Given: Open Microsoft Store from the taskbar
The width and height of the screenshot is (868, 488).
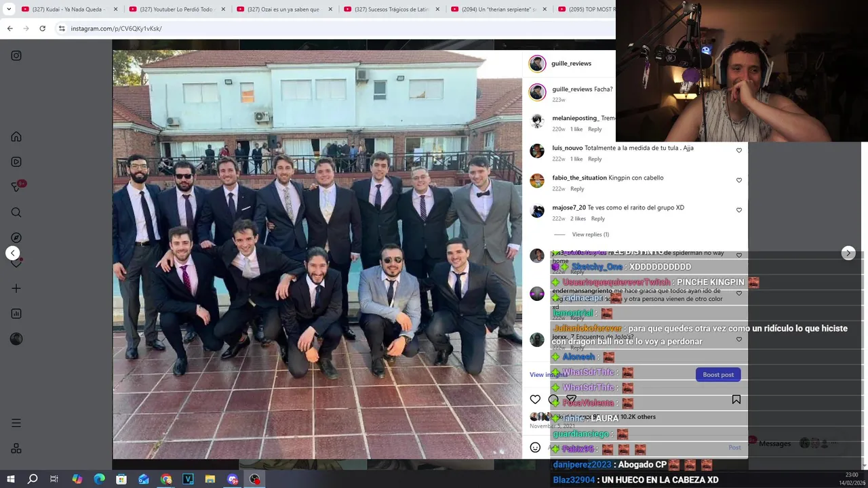Looking at the screenshot, I should [x=121, y=479].
